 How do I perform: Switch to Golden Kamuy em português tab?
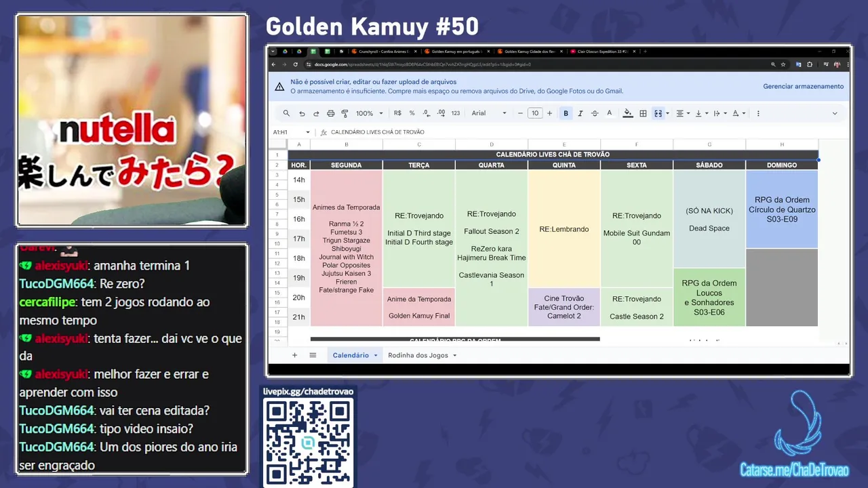coord(456,52)
